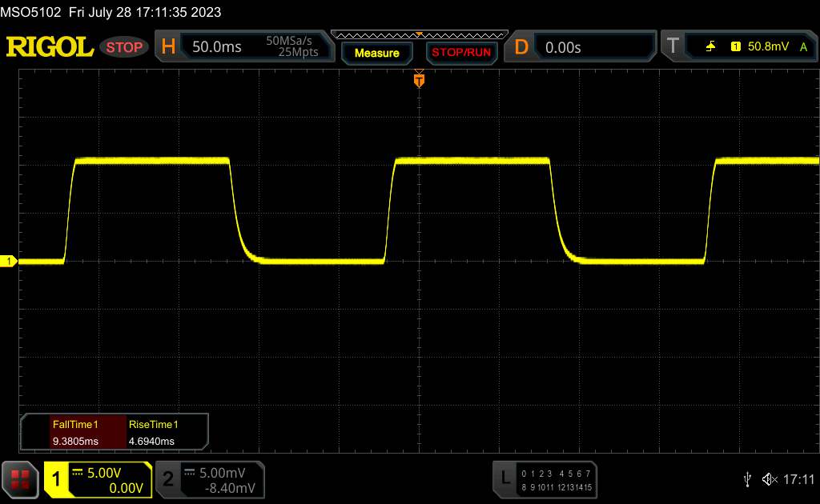Screen dimensions: 820x504
Task: Click the orange D delay icon
Action: [521, 47]
